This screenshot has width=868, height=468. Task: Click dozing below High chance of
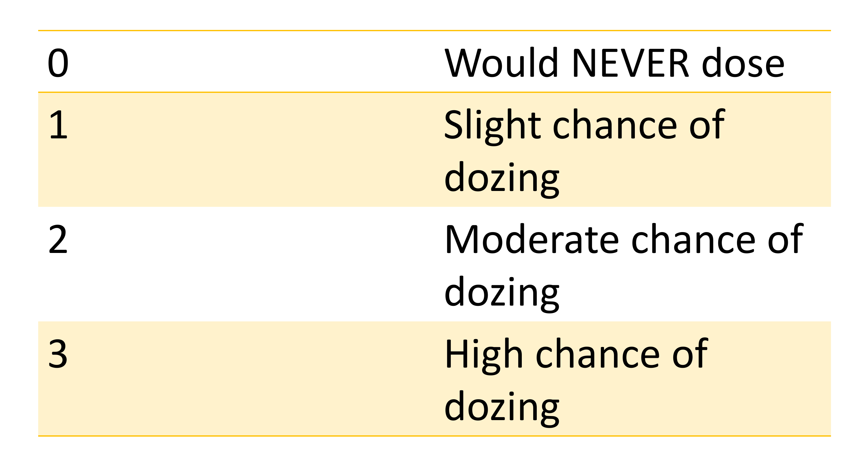pos(502,409)
